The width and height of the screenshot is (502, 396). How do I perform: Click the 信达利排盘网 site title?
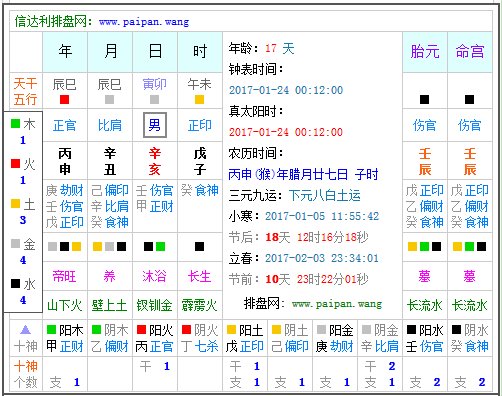tap(51, 22)
